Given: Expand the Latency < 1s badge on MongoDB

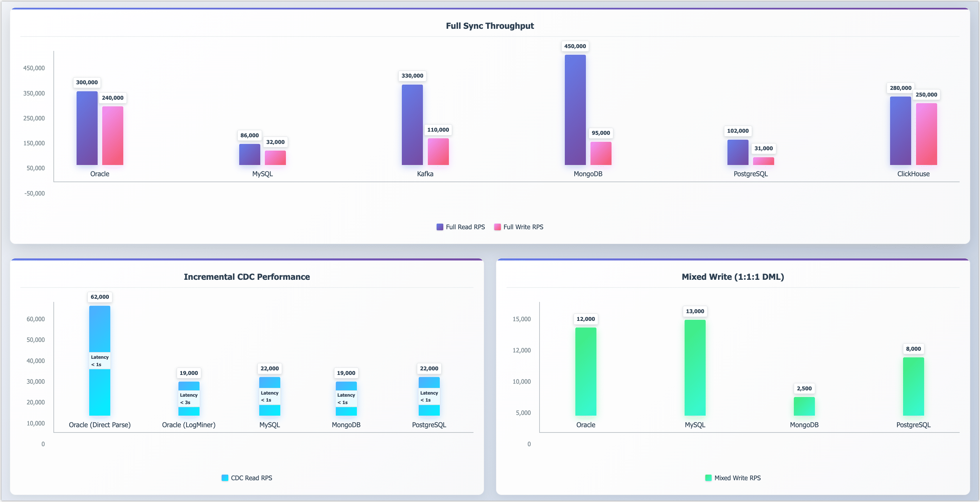Looking at the screenshot, I should [346, 398].
